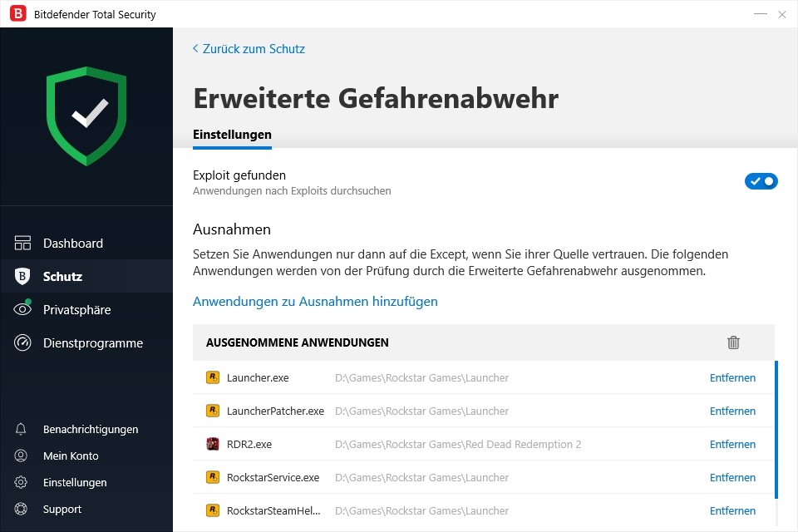This screenshot has width=798, height=532.
Task: Click the Ausnahmen section heading
Action: [x=232, y=229]
